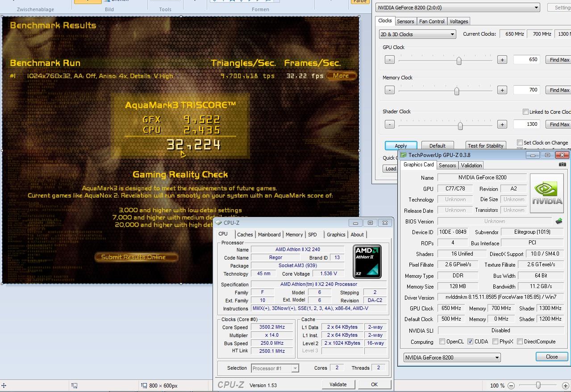Click the More button next to 32.22 fps
571x392 pixels.
tap(341, 76)
